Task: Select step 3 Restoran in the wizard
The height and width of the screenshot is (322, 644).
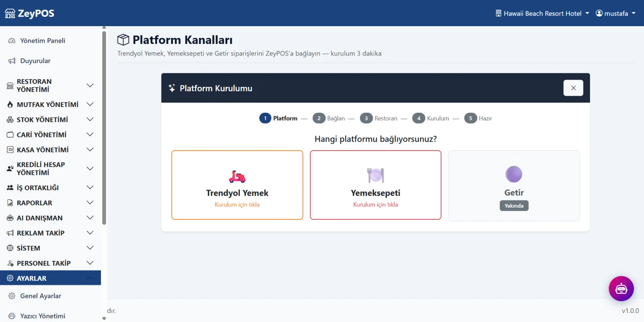Action: [379, 118]
